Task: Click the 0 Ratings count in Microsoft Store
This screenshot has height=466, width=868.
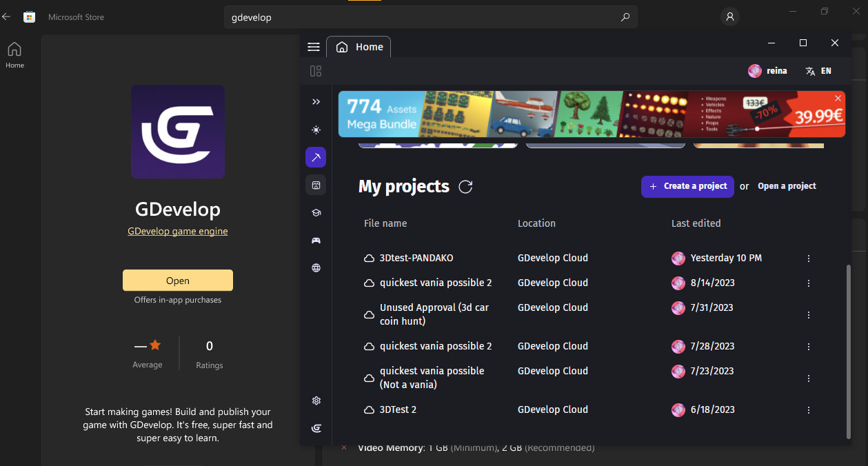Action: 210,354
